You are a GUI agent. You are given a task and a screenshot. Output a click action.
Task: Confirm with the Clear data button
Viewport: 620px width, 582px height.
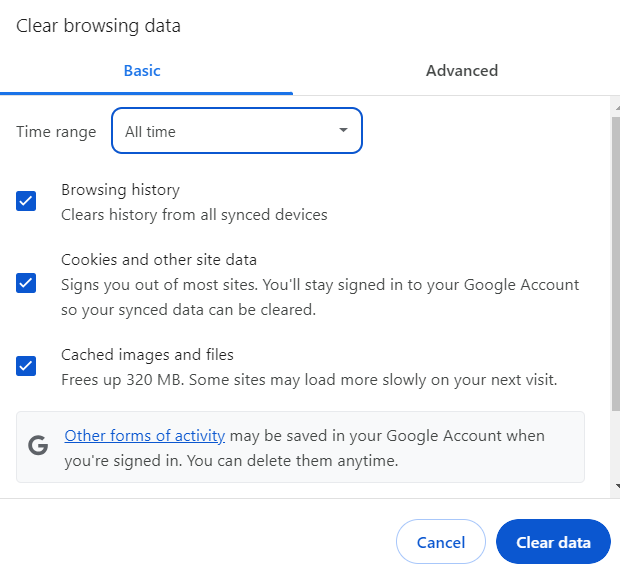tap(553, 542)
